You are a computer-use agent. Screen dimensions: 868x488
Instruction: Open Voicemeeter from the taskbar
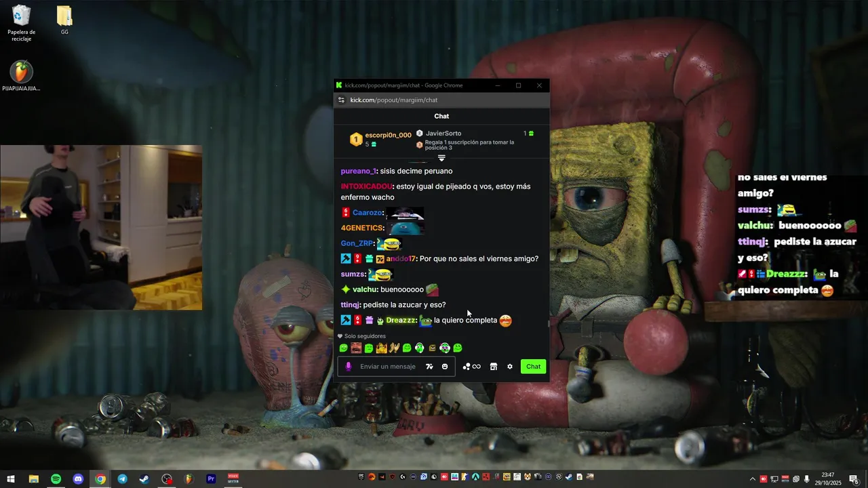[x=233, y=479]
